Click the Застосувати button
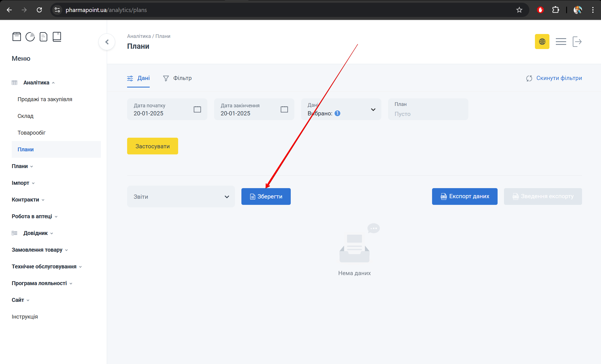 click(152, 146)
